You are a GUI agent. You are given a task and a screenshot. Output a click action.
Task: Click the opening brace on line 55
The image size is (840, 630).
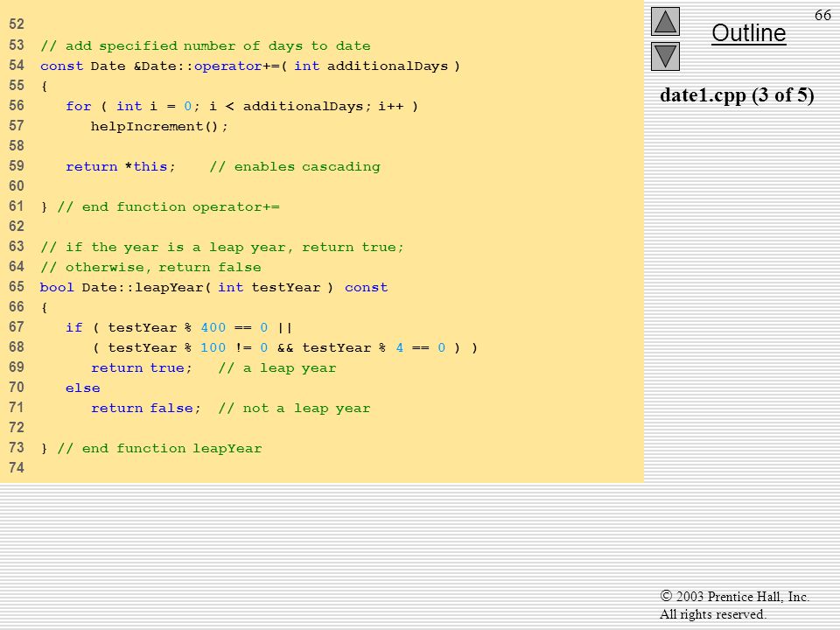(44, 87)
